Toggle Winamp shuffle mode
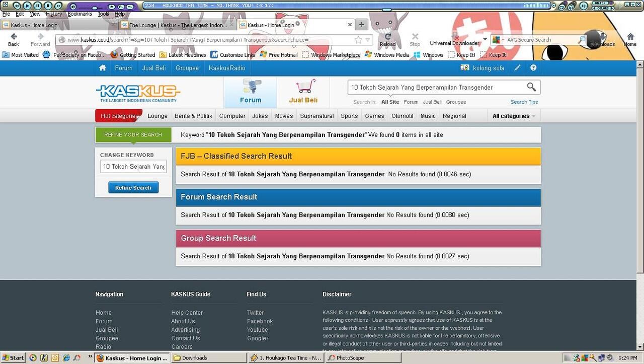Image resolution: width=644 pixels, height=364 pixels. point(571,8)
